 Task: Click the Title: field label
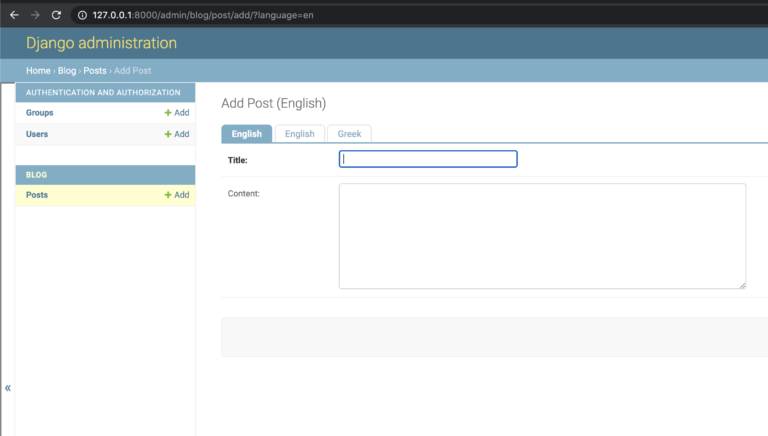(x=238, y=160)
